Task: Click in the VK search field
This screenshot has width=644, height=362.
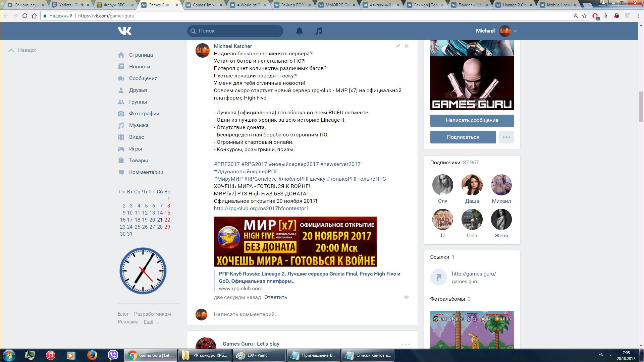Action: (x=235, y=31)
